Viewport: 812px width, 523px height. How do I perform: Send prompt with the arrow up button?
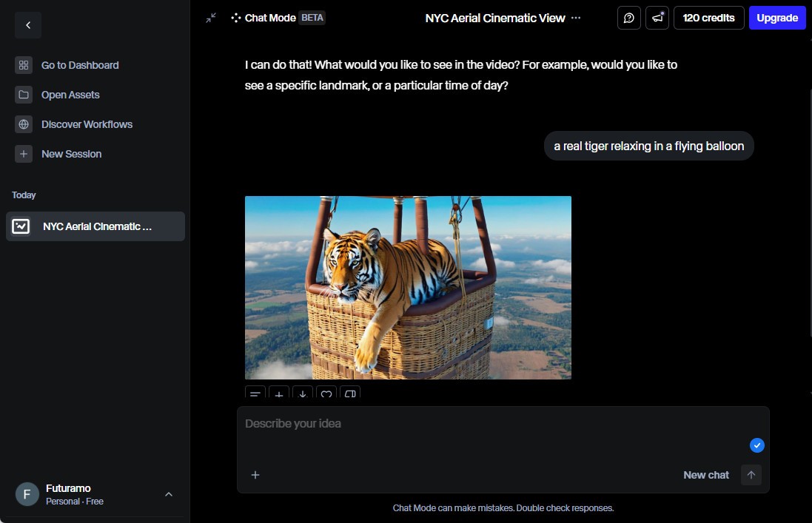(751, 475)
